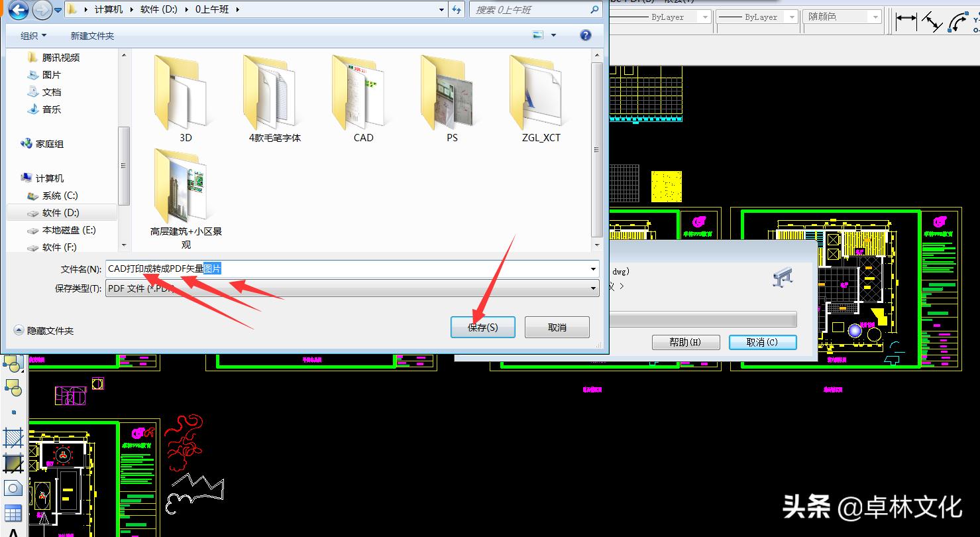
Task: Select the Region tool in CAD
Action: pos(13,488)
